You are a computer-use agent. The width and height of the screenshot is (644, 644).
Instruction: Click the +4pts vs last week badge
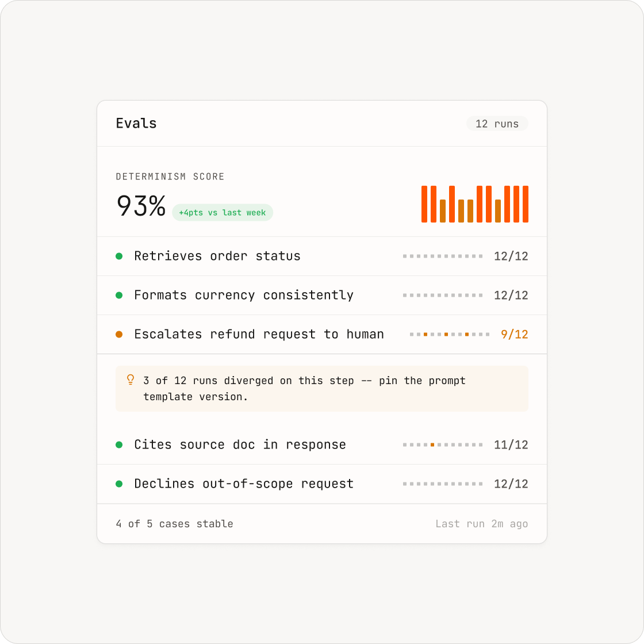[222, 213]
